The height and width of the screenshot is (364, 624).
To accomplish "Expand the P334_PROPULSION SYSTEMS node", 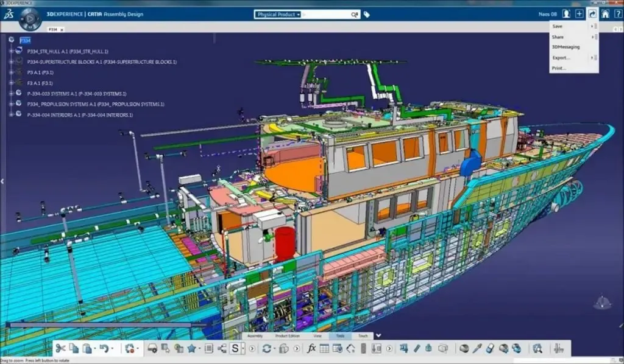I will (x=11, y=104).
